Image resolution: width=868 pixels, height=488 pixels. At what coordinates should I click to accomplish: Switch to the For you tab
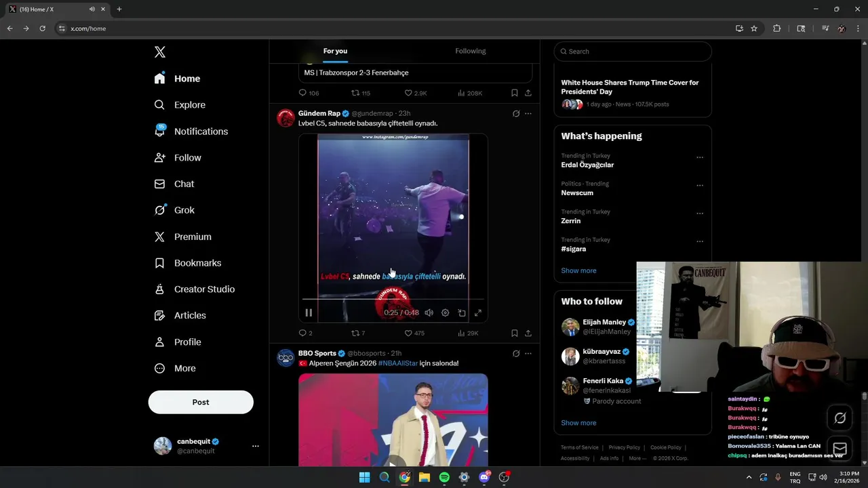[335, 51]
